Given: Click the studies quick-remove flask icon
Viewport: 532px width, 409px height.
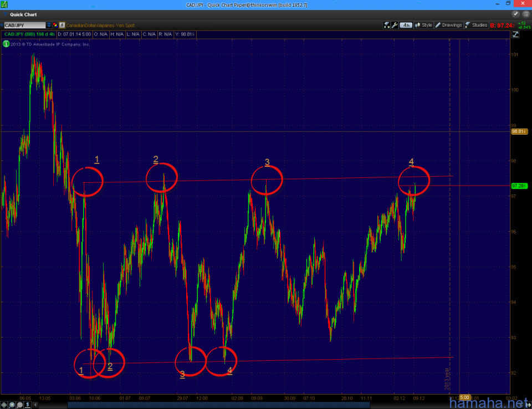Looking at the screenshot, I should pyautogui.click(x=386, y=25).
